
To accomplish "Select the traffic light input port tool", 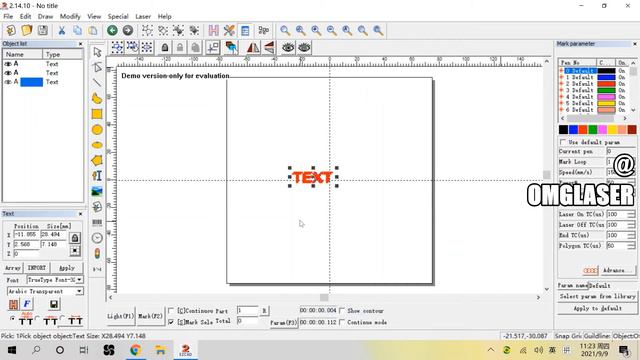I will 97,253.
